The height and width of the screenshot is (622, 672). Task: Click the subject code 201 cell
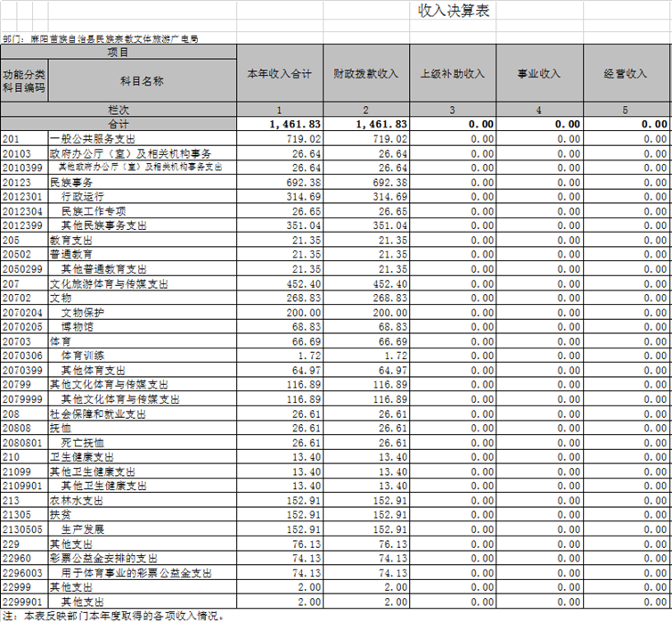tap(24, 139)
